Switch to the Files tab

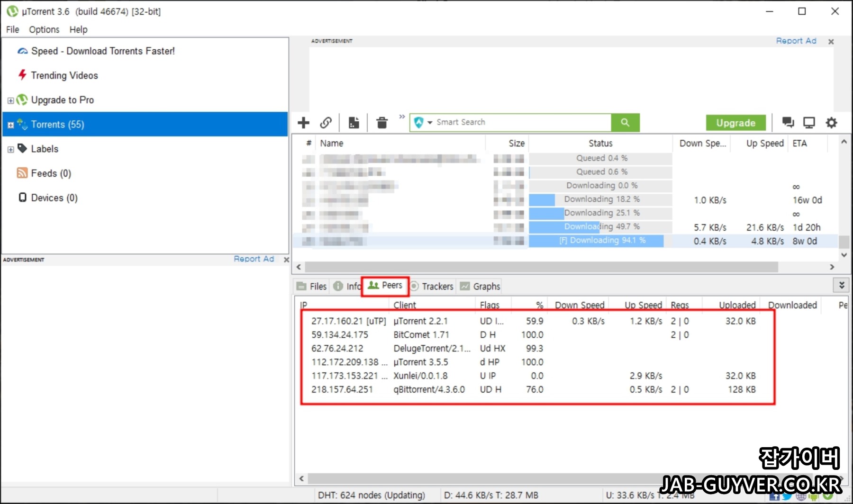coord(311,286)
